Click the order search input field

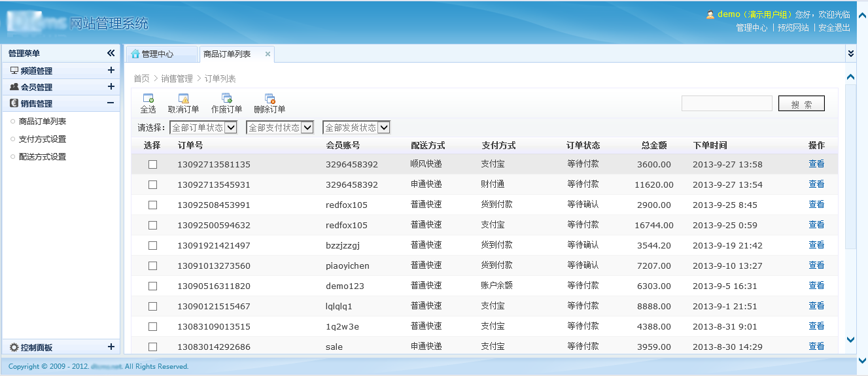click(x=727, y=103)
